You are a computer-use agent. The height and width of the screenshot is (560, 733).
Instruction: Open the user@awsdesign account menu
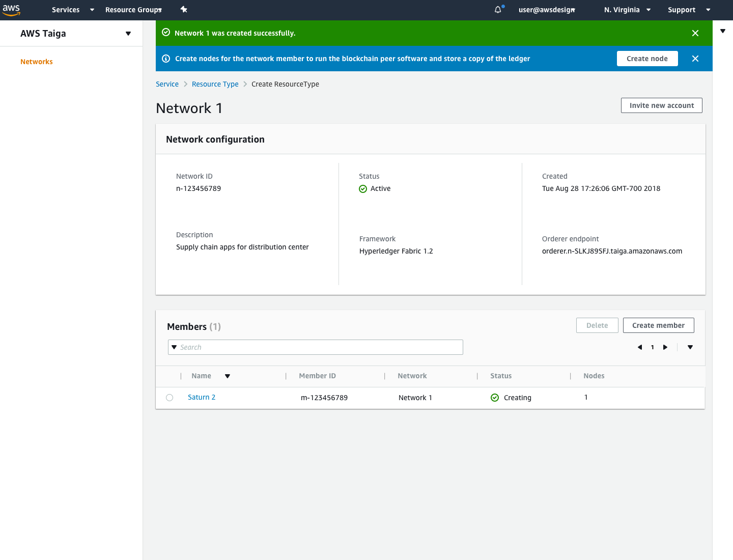[547, 10]
